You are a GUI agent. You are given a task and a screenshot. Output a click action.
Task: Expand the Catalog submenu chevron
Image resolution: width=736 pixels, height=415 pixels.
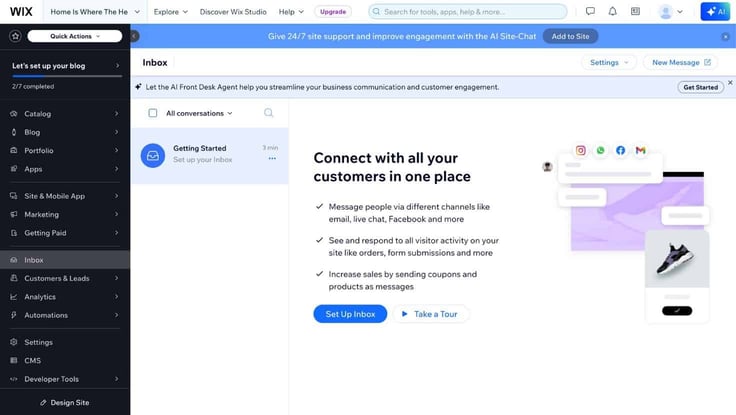[116, 114]
